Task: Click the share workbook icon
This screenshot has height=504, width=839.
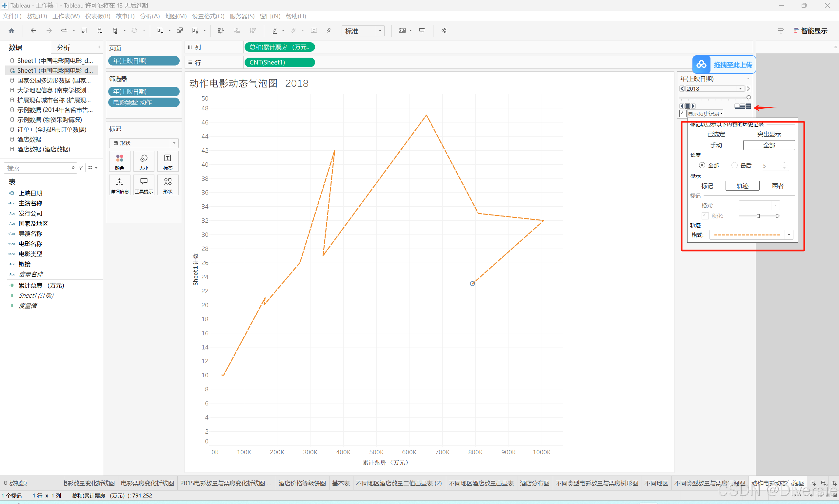Action: coord(444,30)
